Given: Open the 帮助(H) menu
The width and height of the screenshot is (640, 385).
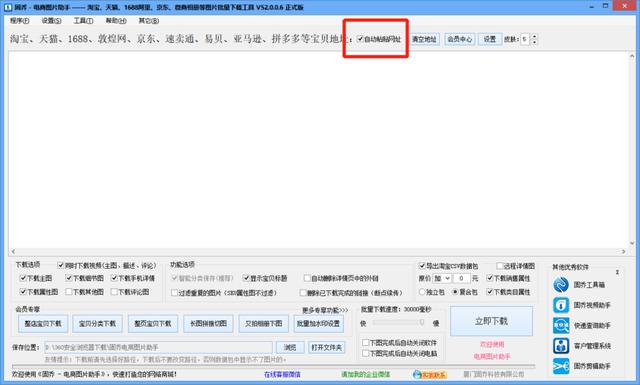Looking at the screenshot, I should point(116,21).
